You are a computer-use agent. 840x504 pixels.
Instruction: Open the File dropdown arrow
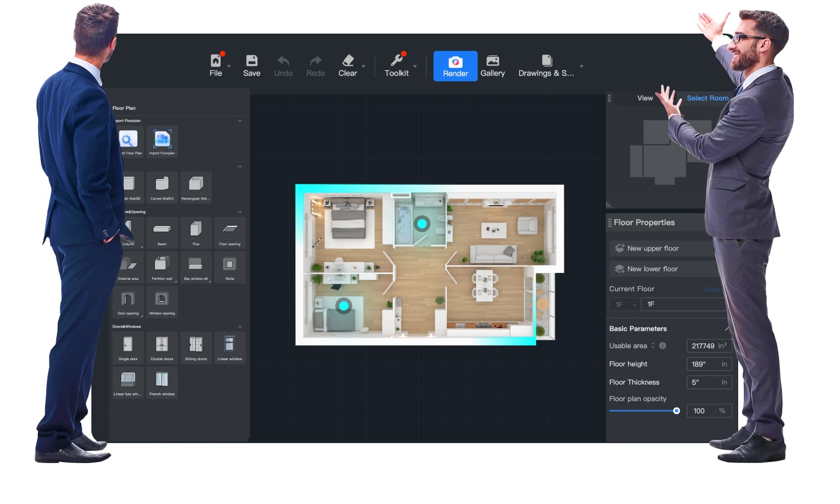[x=229, y=67]
